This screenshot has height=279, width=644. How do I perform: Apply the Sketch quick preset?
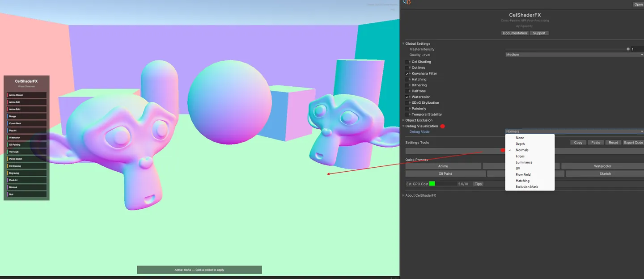pyautogui.click(x=605, y=173)
